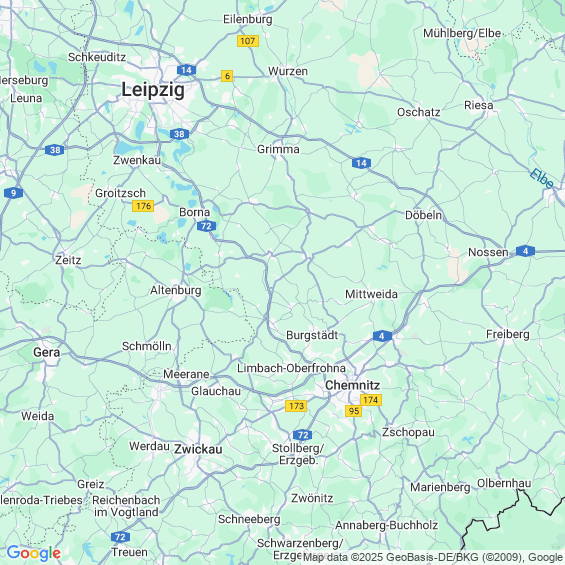Select the yellow 95 road shield below Chemnitz

353,411
